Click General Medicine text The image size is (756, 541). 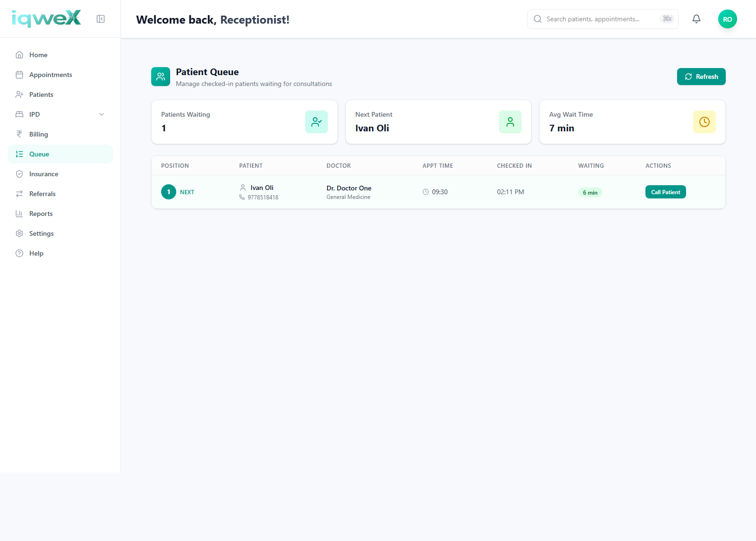coord(348,197)
